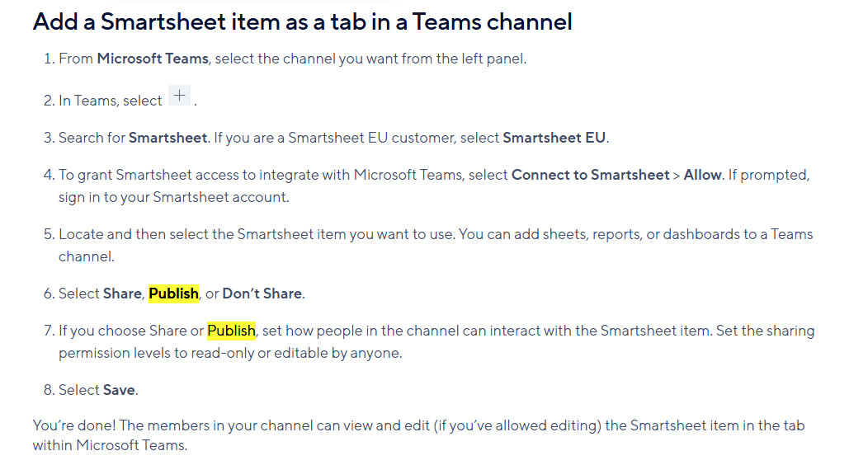
Task: Click the plus icon in step 2
Action: coord(179,96)
